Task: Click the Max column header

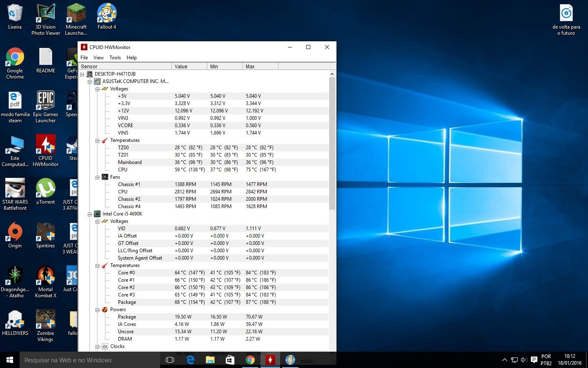Action: pos(261,66)
